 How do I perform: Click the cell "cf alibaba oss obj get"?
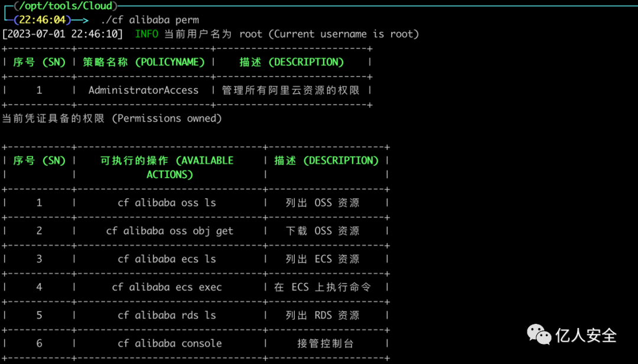170,231
